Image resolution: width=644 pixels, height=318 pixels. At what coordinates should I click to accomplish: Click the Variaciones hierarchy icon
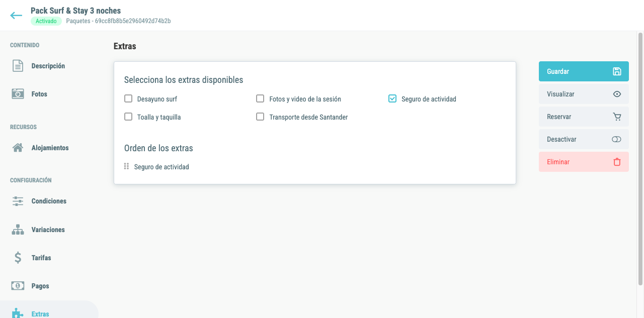click(18, 230)
